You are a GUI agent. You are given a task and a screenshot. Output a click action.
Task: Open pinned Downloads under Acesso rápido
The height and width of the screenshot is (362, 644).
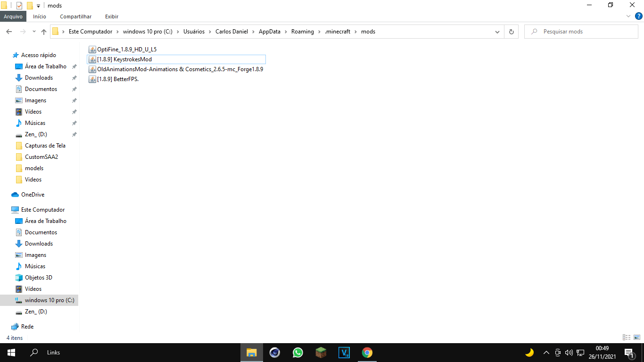click(39, 78)
